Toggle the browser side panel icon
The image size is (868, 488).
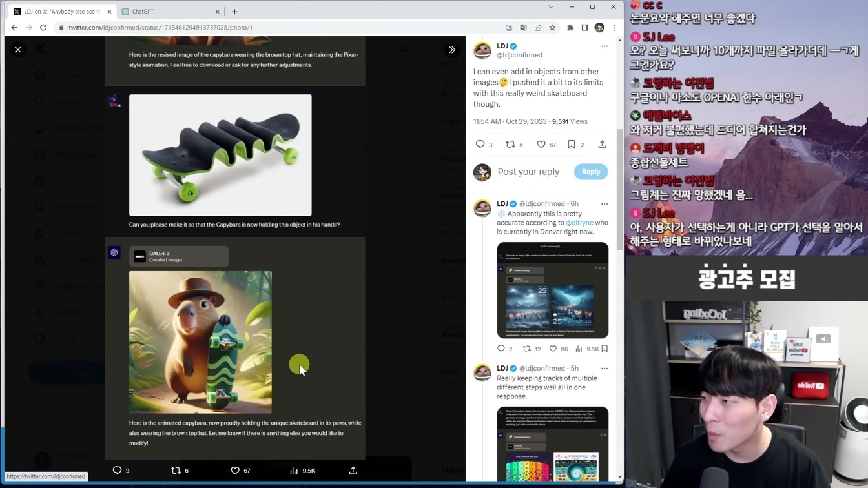point(584,28)
